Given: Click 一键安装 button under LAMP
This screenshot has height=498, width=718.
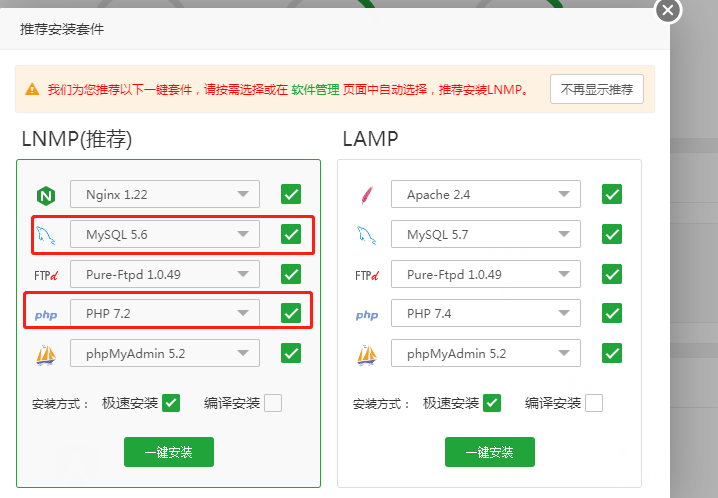Looking at the screenshot, I should point(490,452).
